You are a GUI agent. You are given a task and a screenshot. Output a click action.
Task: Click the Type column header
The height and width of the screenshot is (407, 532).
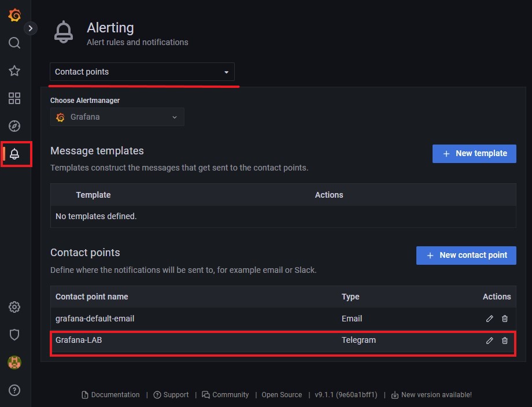pos(350,297)
